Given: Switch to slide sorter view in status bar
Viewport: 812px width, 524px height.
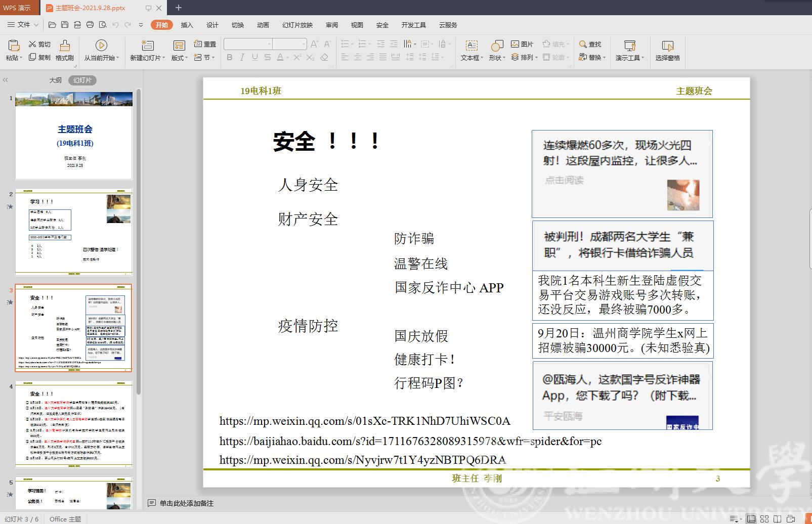Looking at the screenshot, I should tap(764, 519).
